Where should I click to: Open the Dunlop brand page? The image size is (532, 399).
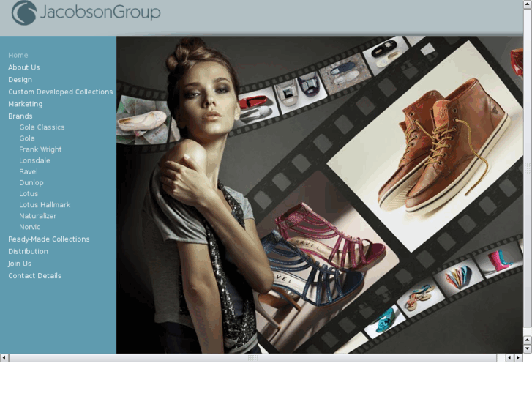point(31,183)
